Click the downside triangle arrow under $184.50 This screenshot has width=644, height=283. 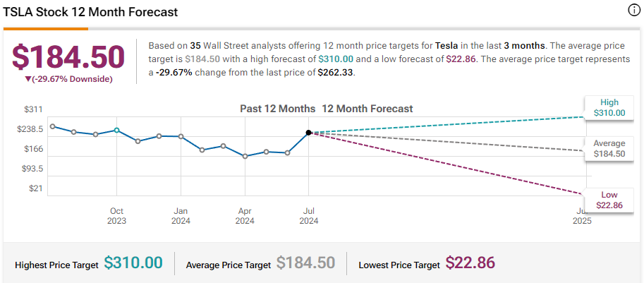(x=28, y=79)
